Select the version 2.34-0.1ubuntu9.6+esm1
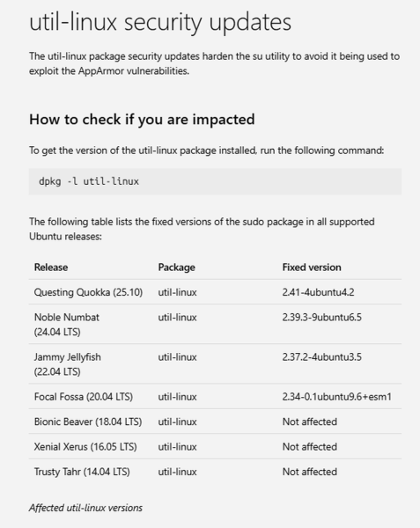The image size is (420, 528). click(337, 397)
